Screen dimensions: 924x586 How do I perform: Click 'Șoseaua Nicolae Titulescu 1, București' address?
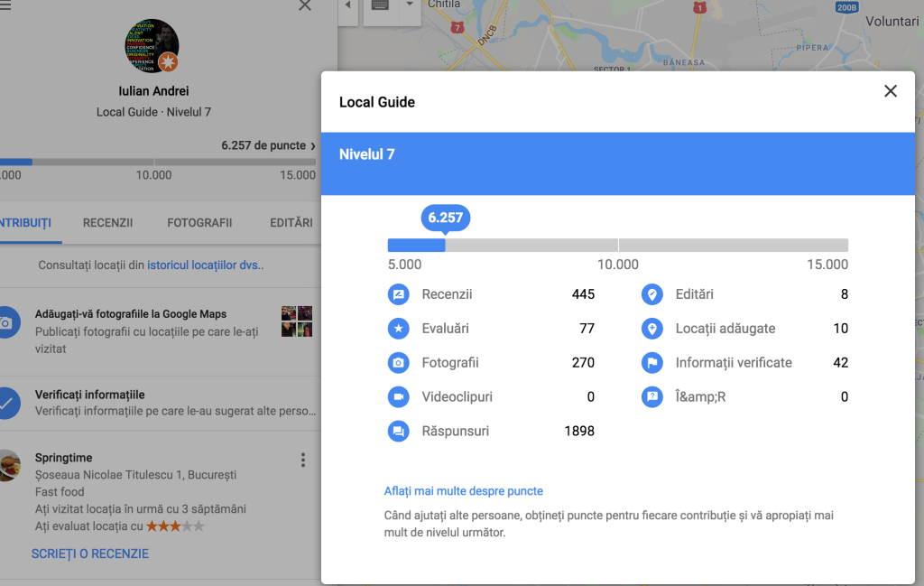135,475
